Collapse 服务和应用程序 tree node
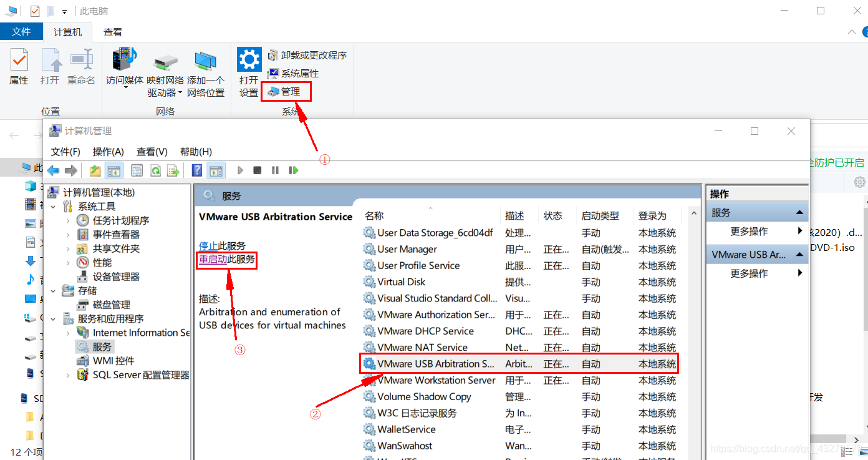The height and width of the screenshot is (460, 868). [x=54, y=319]
